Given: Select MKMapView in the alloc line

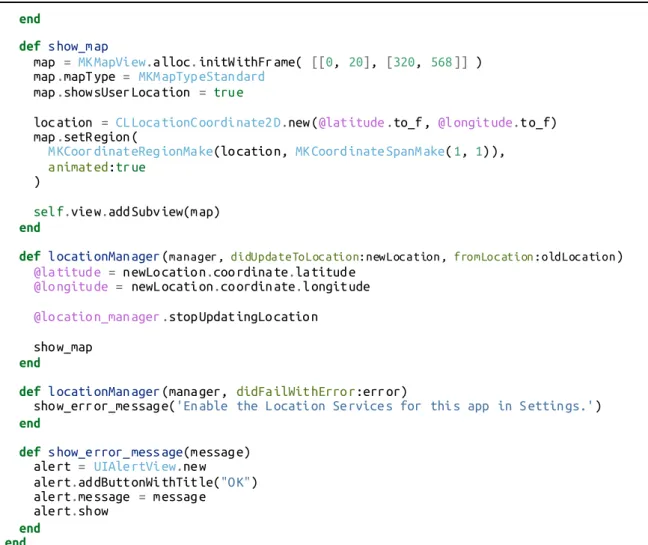Looking at the screenshot, I should tap(112, 62).
